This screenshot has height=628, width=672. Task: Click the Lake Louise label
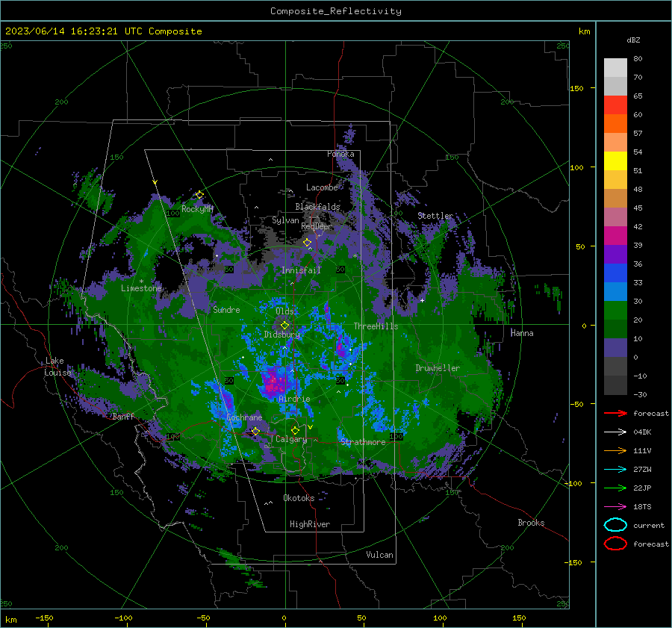(57, 367)
